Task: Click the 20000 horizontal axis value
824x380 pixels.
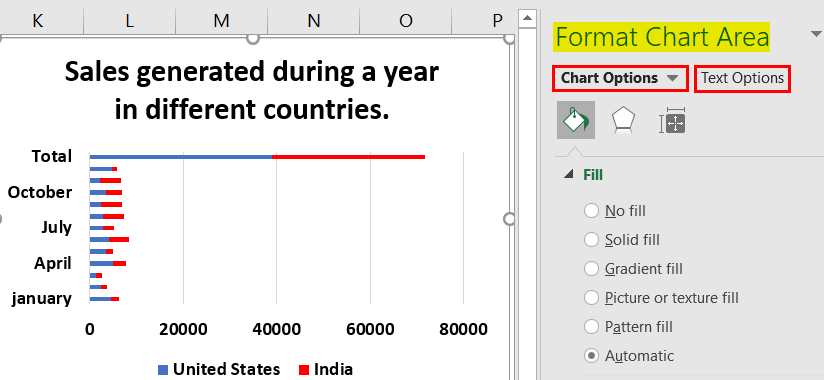Action: pos(183,330)
